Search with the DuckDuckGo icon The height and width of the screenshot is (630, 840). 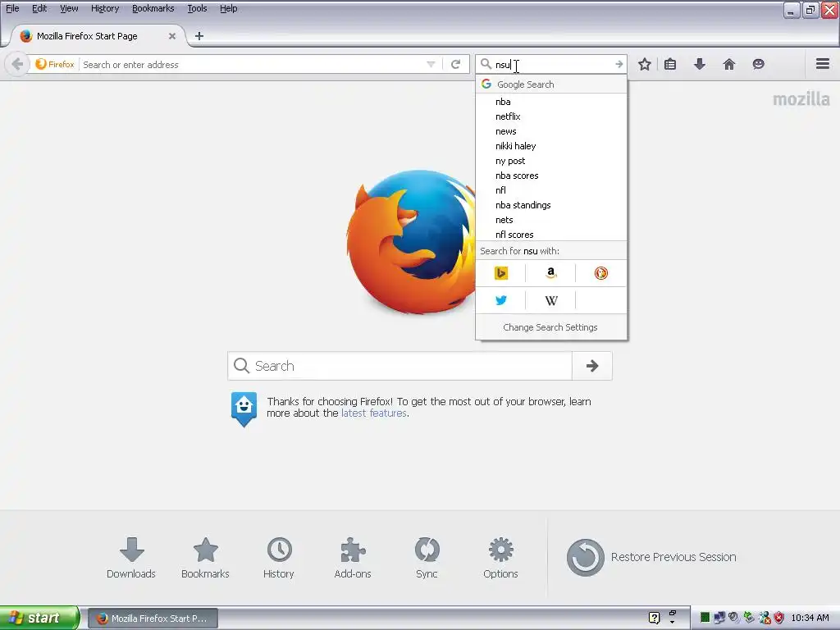pyautogui.click(x=601, y=273)
